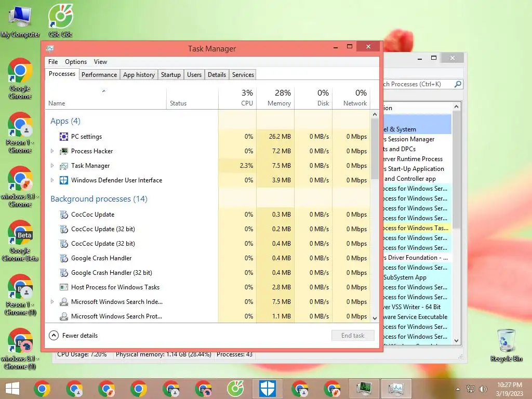Select the Start-Up Application row in Process Hacker
Image resolution: width=532 pixels, height=399 pixels.
[x=417, y=169]
